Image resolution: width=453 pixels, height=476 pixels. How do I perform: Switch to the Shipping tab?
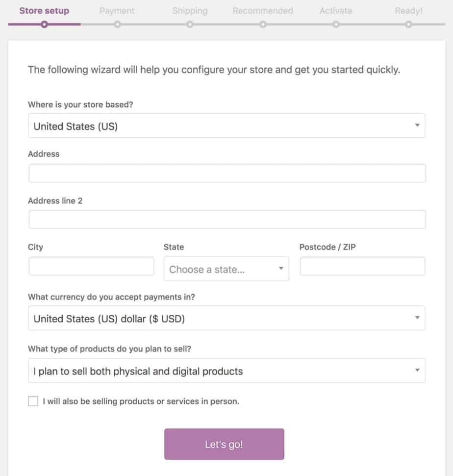click(190, 10)
